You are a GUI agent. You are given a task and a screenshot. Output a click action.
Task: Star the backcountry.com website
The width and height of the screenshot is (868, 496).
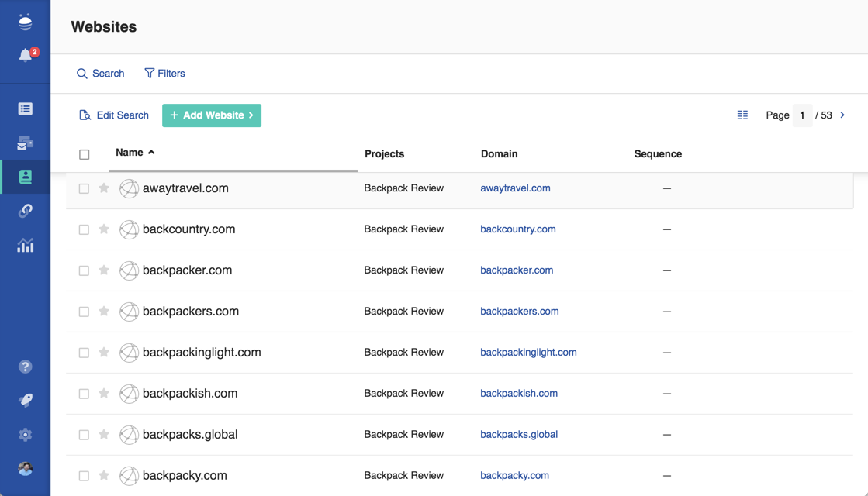click(104, 229)
